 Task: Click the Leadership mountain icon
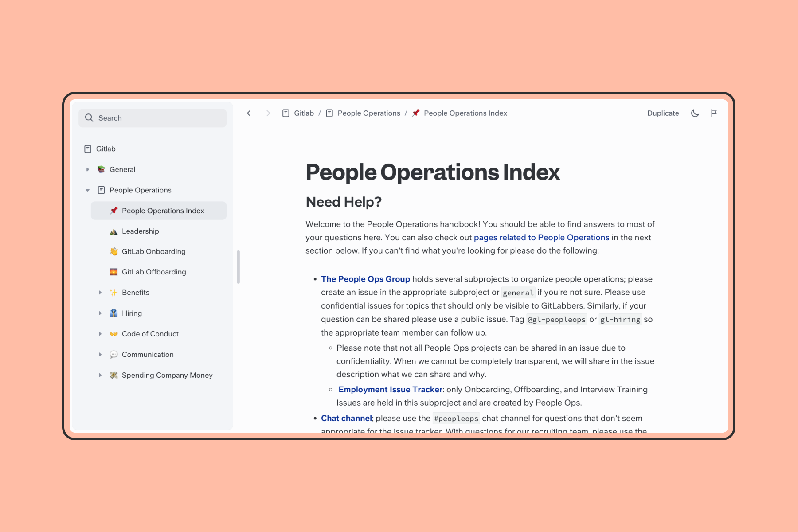[114, 231]
